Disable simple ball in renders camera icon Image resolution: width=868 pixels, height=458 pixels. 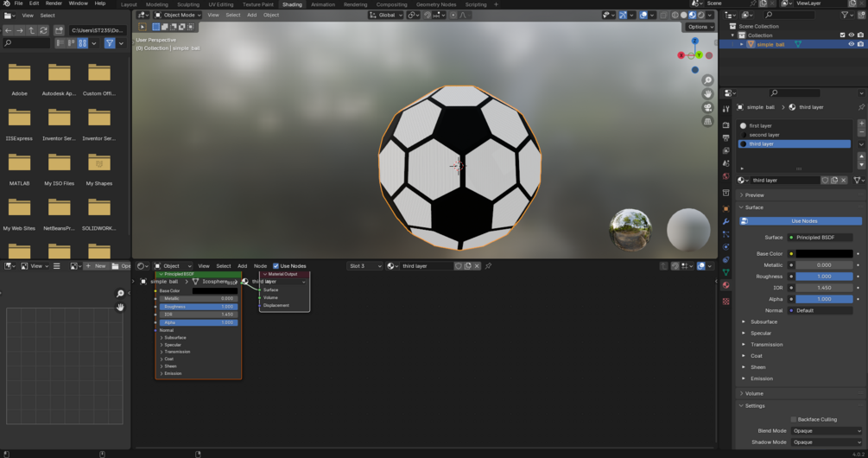click(x=860, y=44)
